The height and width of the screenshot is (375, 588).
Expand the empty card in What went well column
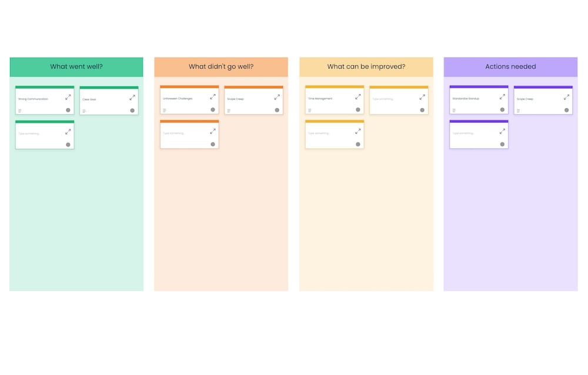coord(68,132)
